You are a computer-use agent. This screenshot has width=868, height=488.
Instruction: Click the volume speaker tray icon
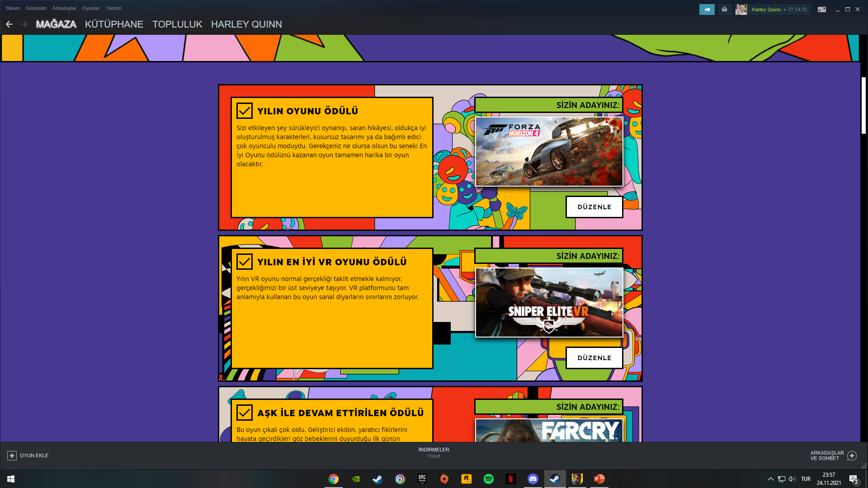(x=792, y=479)
